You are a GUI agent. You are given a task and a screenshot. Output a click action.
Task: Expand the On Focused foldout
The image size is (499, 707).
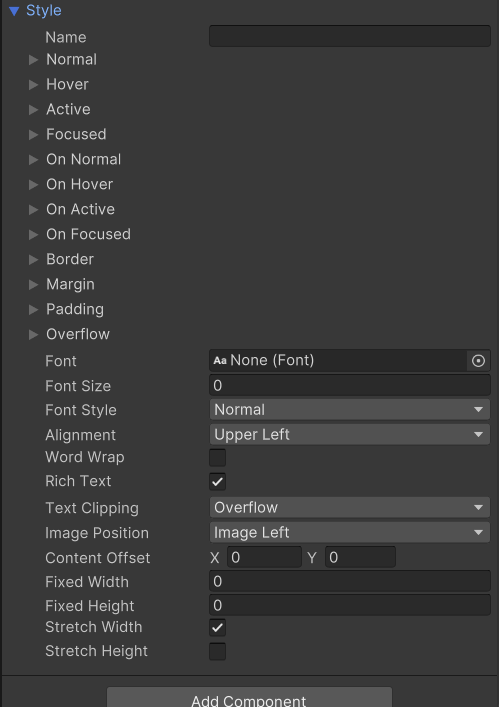click(33, 234)
